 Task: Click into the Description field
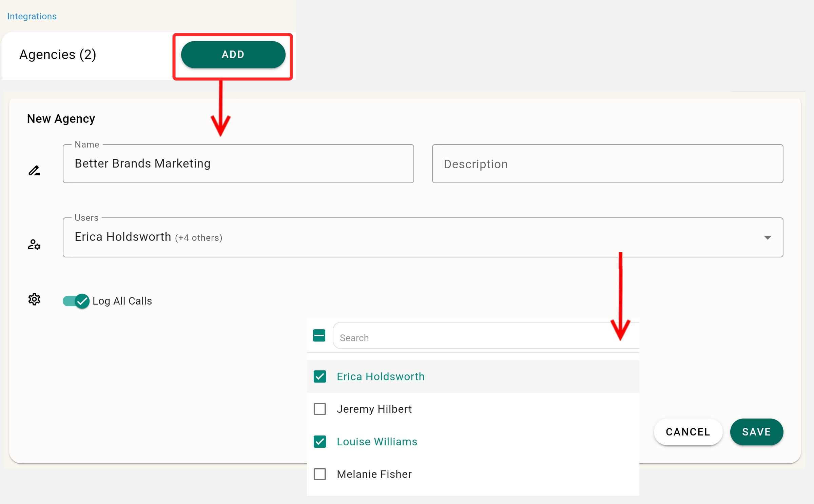click(x=607, y=164)
